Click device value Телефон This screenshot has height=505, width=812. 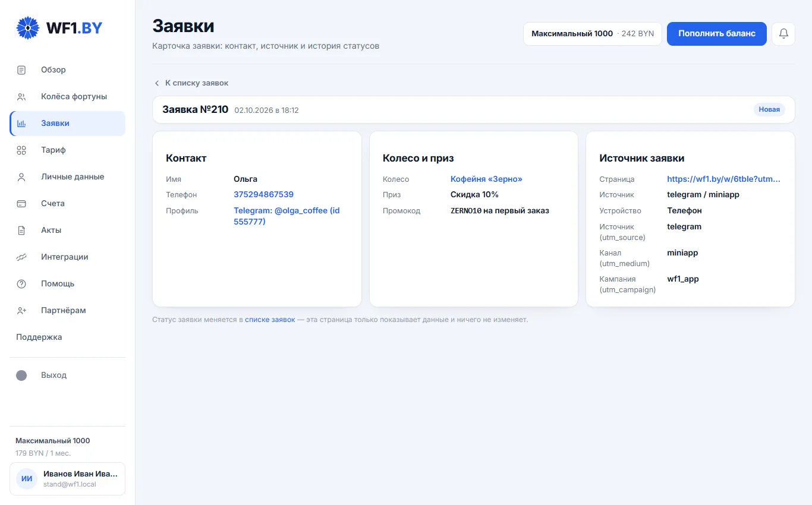[x=684, y=211]
